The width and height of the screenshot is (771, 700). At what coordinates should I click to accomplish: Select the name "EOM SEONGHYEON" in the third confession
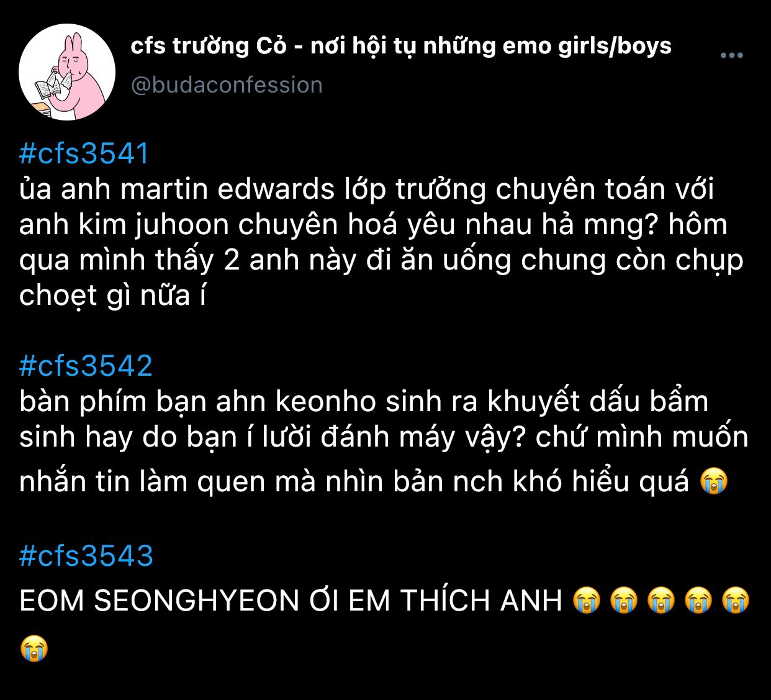[160, 601]
